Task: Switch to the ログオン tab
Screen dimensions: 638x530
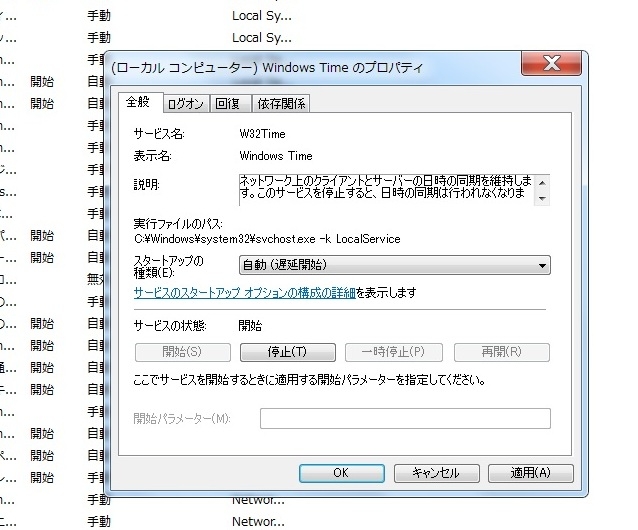Action: [186, 104]
